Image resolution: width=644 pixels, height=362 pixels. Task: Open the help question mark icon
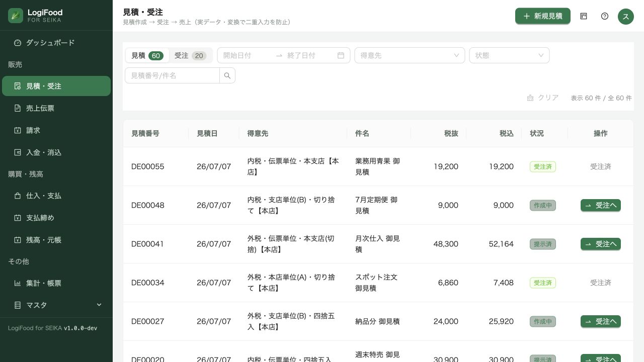pyautogui.click(x=605, y=16)
